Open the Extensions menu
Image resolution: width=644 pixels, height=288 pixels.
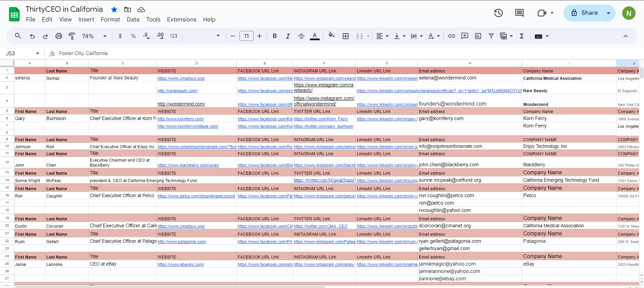tap(181, 19)
